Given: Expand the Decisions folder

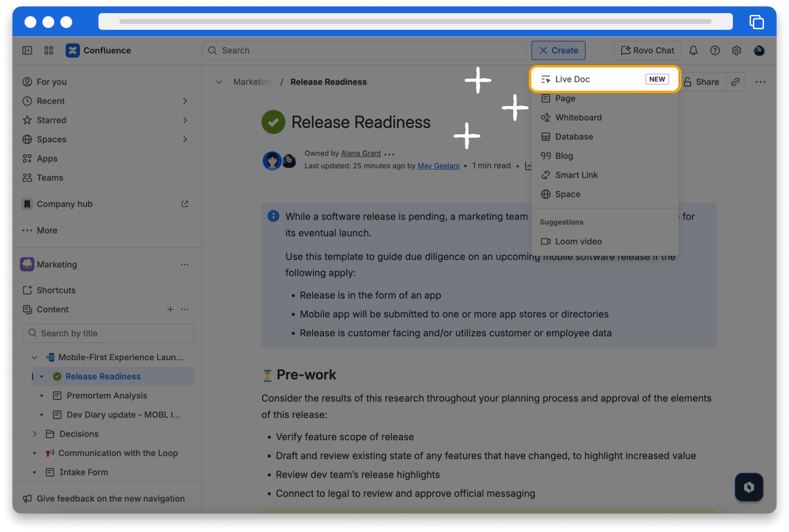Looking at the screenshot, I should [x=35, y=434].
